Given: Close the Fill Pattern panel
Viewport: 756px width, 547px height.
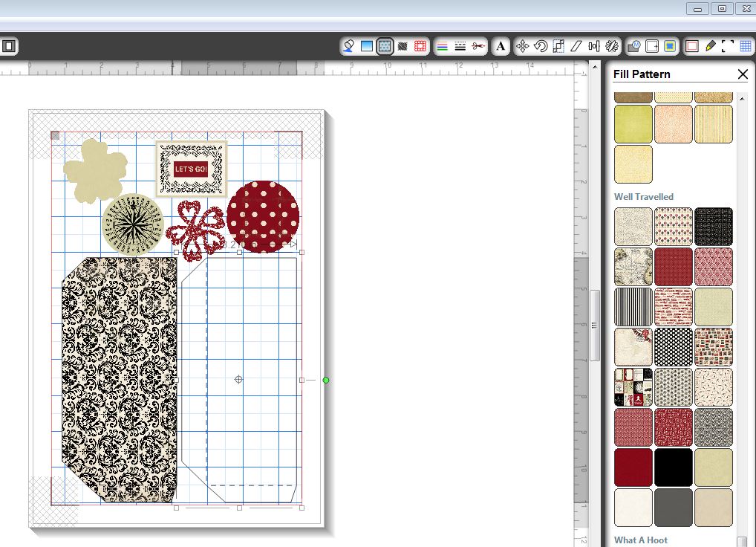Looking at the screenshot, I should [743, 74].
